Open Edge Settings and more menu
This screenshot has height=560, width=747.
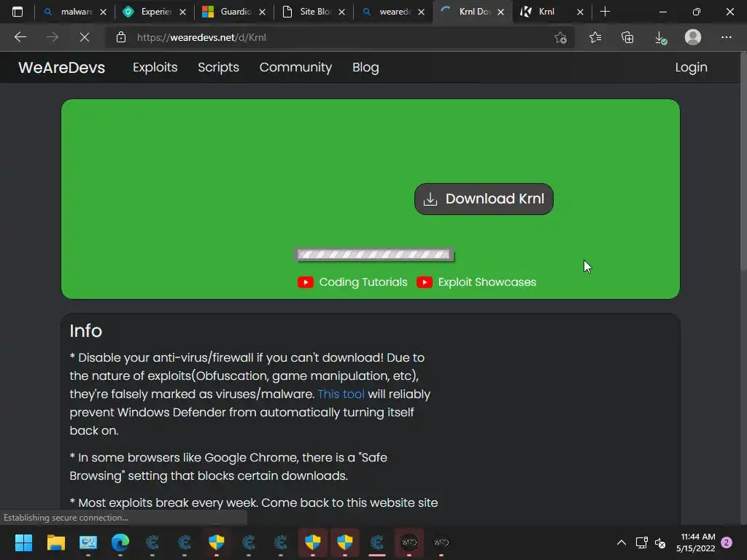pyautogui.click(x=726, y=37)
